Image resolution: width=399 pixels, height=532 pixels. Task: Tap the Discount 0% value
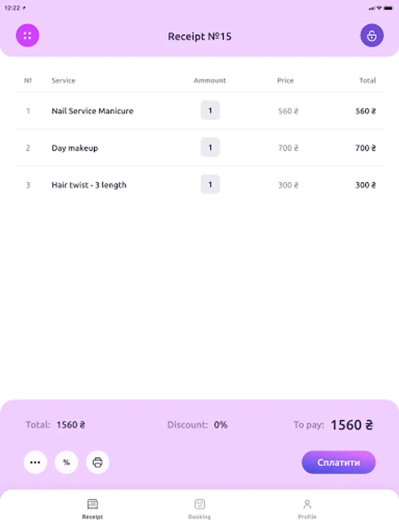(220, 425)
